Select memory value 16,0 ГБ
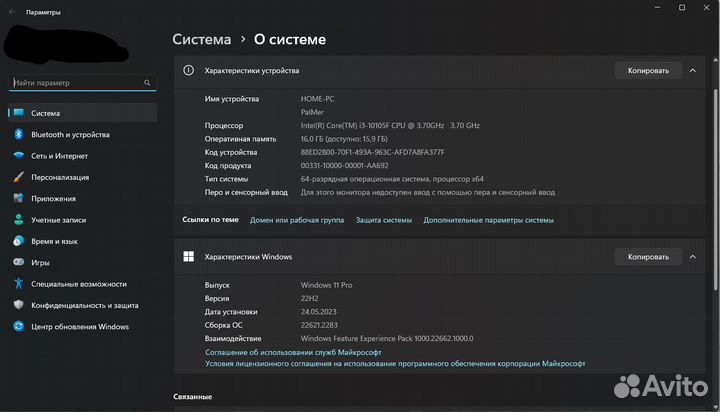The width and height of the screenshot is (720, 412). coord(344,139)
